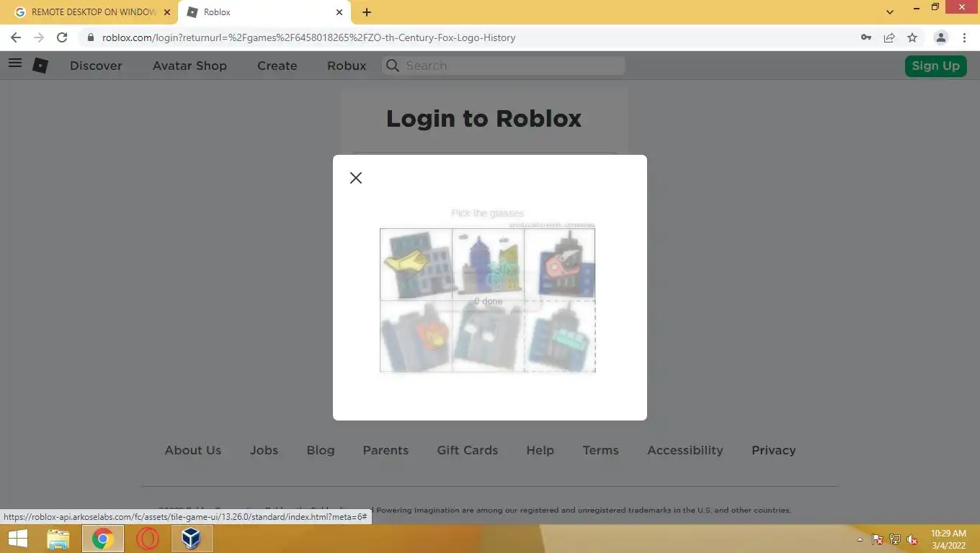Show hidden system tray icons

point(860,539)
